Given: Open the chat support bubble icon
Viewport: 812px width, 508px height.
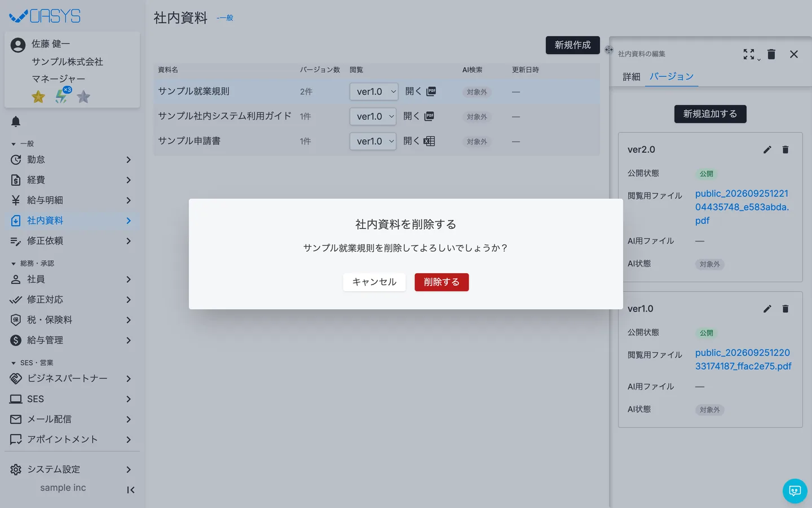Looking at the screenshot, I should pyautogui.click(x=795, y=491).
